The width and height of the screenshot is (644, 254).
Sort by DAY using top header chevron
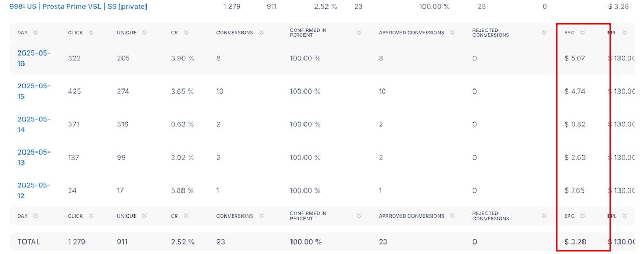pos(35,33)
